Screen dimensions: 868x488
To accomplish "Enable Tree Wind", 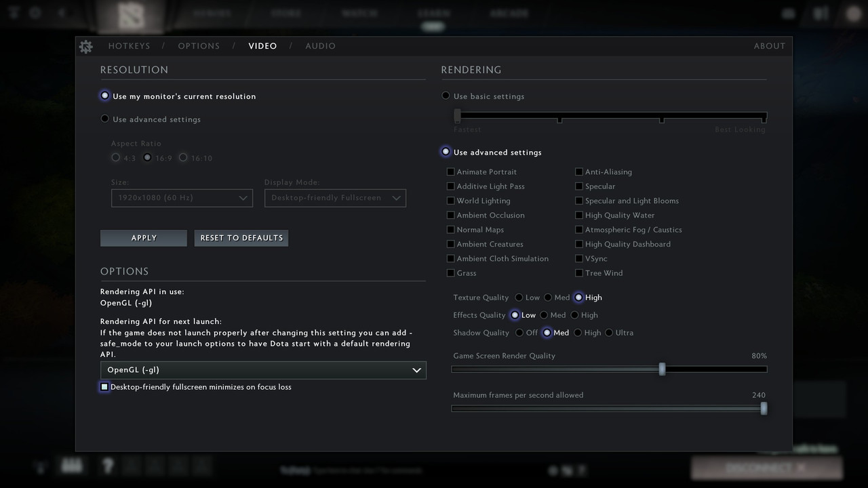I will (x=599, y=273).
